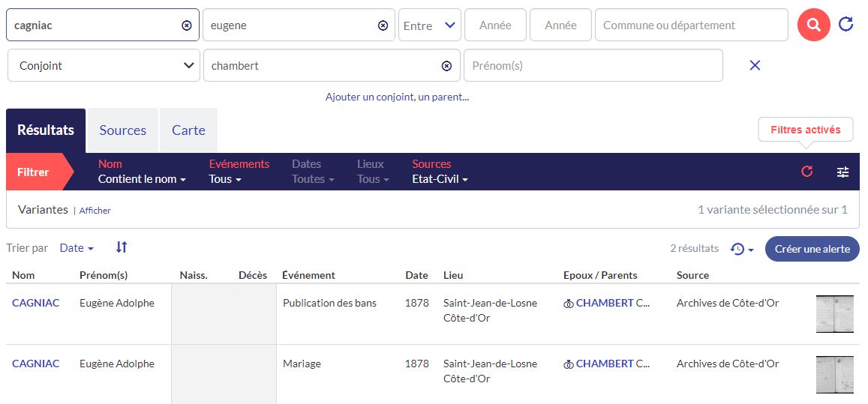868x404 pixels.
Task: Switch to the Carte tab
Action: tap(188, 130)
